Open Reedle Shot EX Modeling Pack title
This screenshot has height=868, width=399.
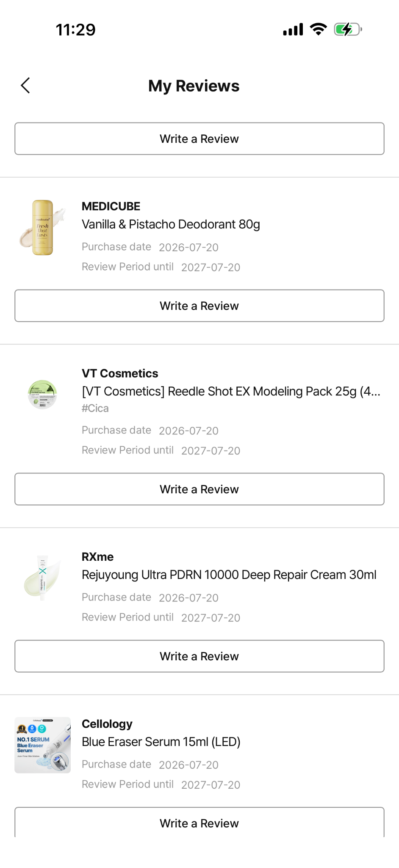(231, 391)
